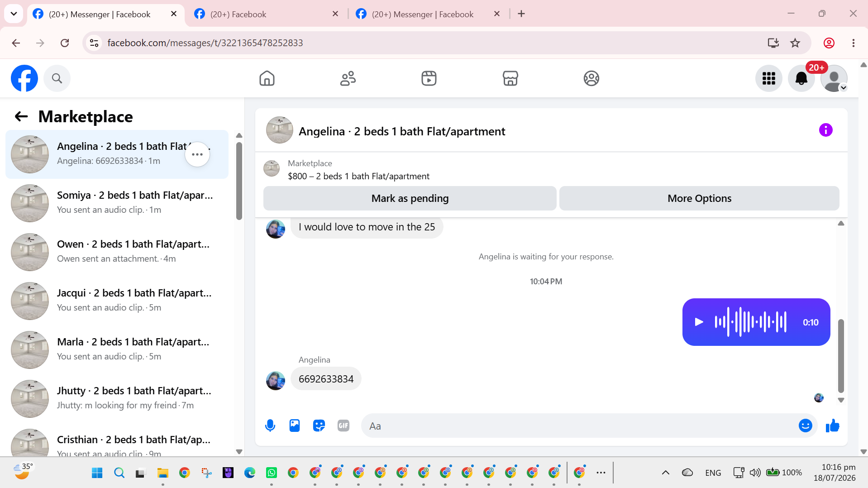Open Angelina conversation header title

pos(402,131)
